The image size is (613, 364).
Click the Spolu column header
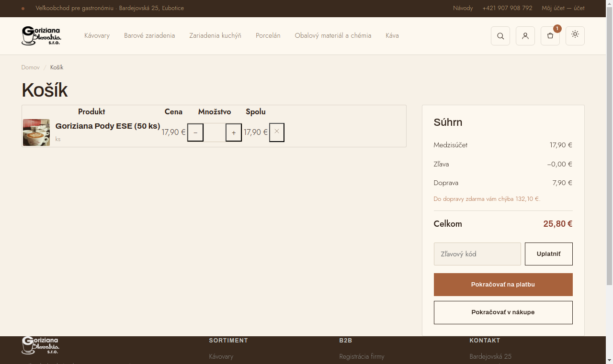(256, 112)
